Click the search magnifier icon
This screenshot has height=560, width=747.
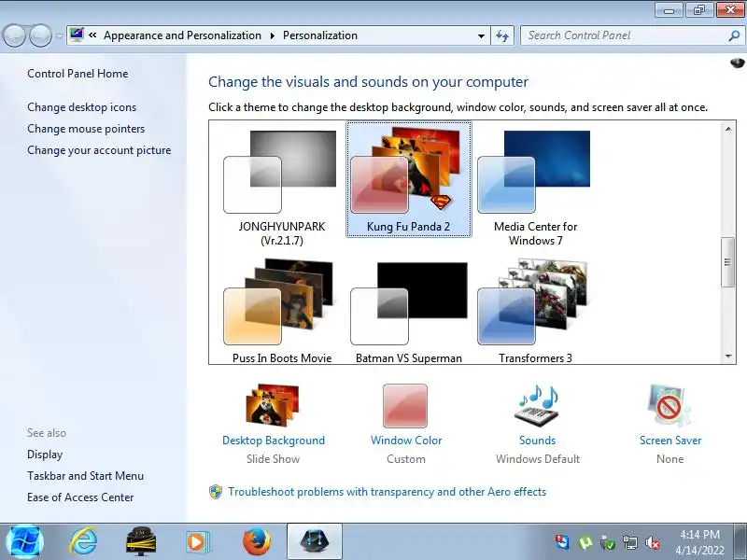(x=734, y=35)
